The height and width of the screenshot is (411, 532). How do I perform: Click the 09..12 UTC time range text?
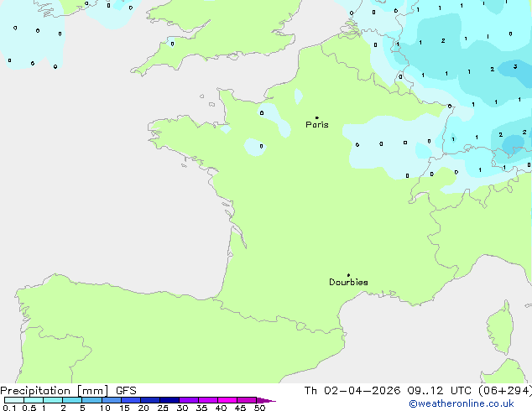click(x=439, y=391)
